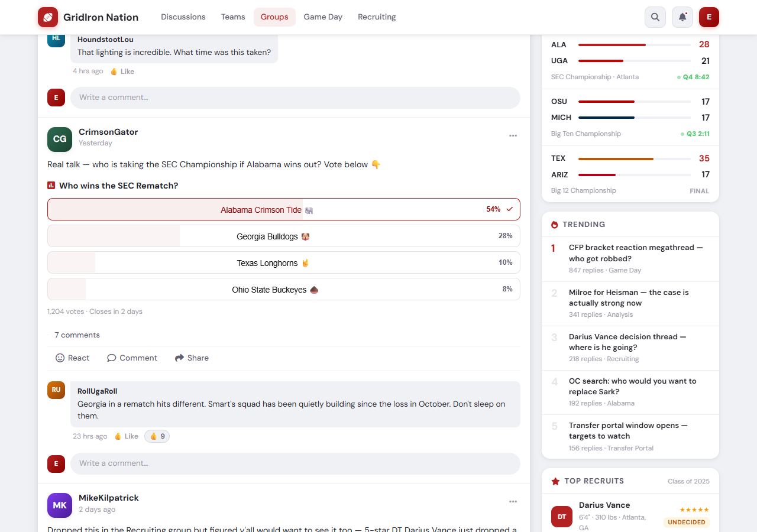This screenshot has height=532, width=757.
Task: Click the Trending flame icon
Action: (555, 225)
